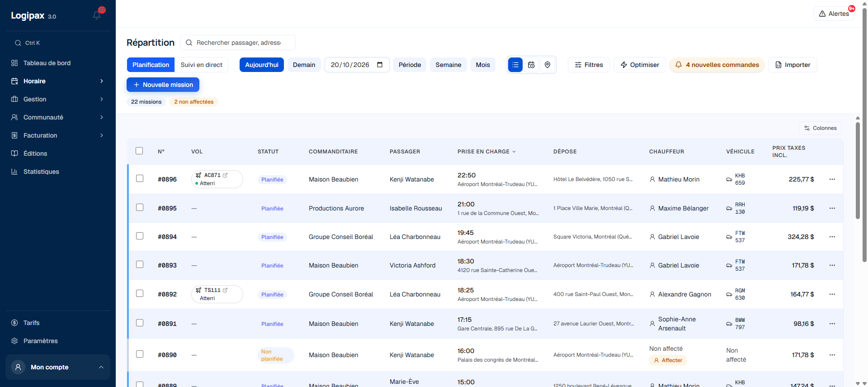Select the checkbox for mission #0890

tap(140, 354)
